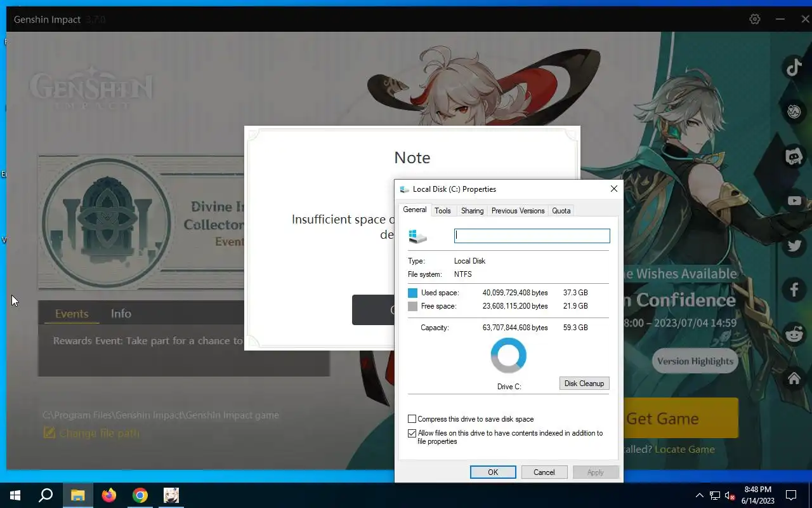Open Version Highlights button
This screenshot has width=812, height=508.
coord(695,361)
